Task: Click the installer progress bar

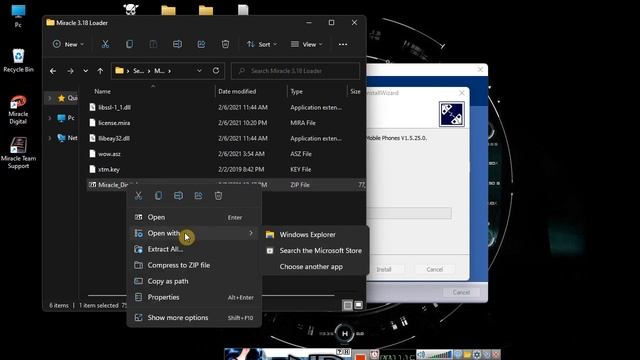Action: point(409,213)
